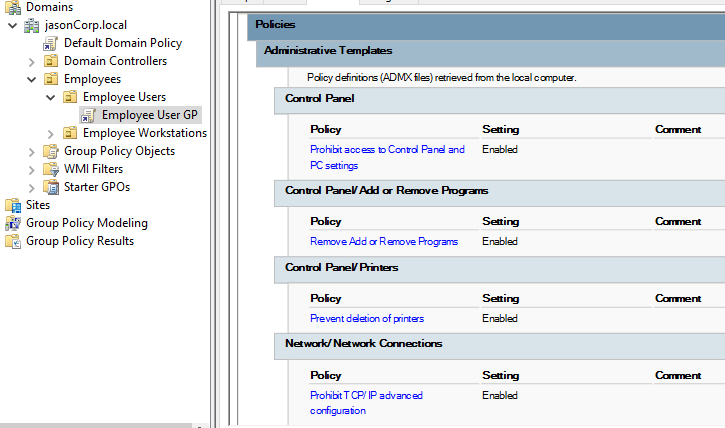This screenshot has height=428, width=725.
Task: Click the Group Policy Objects folder icon
Action: pyautogui.click(x=51, y=151)
